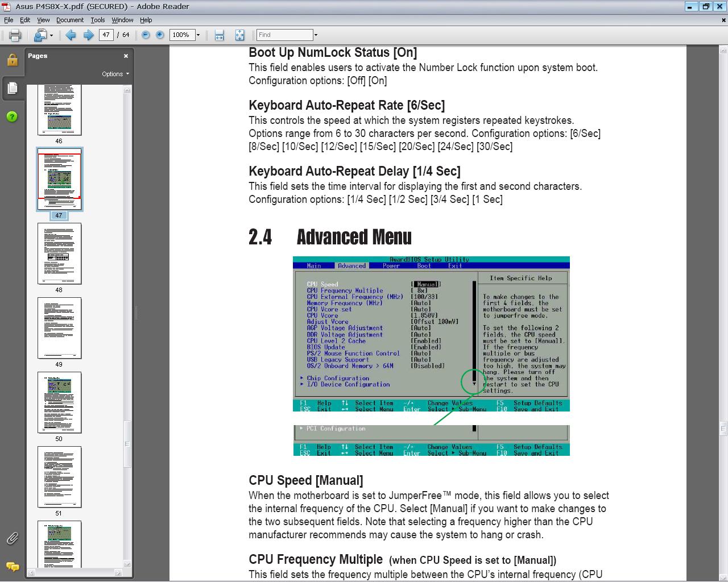The height and width of the screenshot is (582, 728).
Task: Click the Print icon in toolbar
Action: click(15, 35)
